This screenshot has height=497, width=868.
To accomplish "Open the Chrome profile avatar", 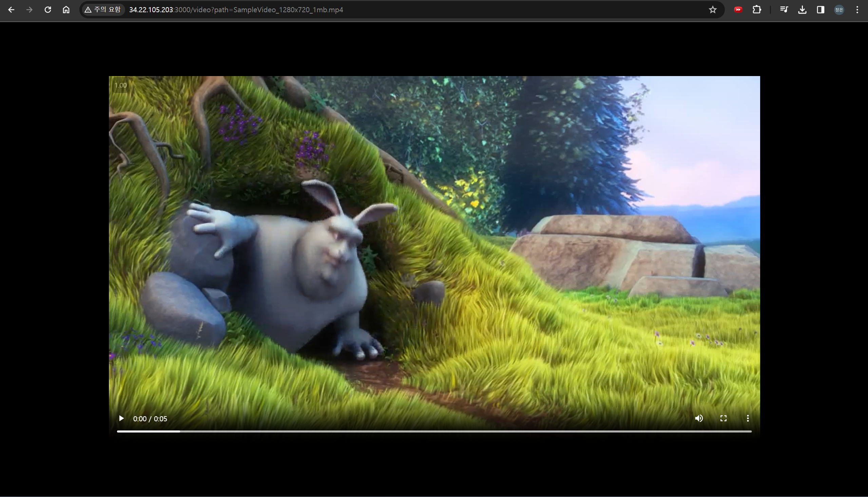I will click(839, 10).
